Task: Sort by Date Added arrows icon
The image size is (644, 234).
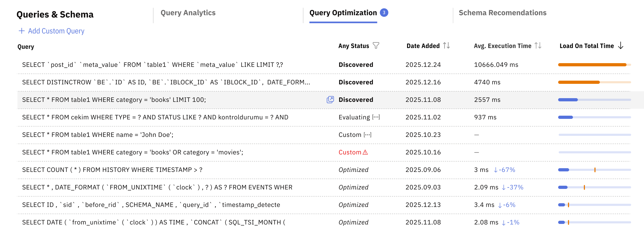Action: pyautogui.click(x=446, y=46)
